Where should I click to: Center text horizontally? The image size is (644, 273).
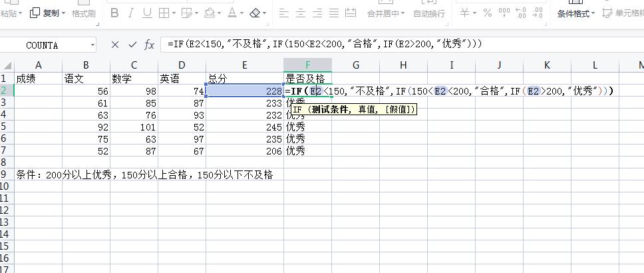[301, 13]
